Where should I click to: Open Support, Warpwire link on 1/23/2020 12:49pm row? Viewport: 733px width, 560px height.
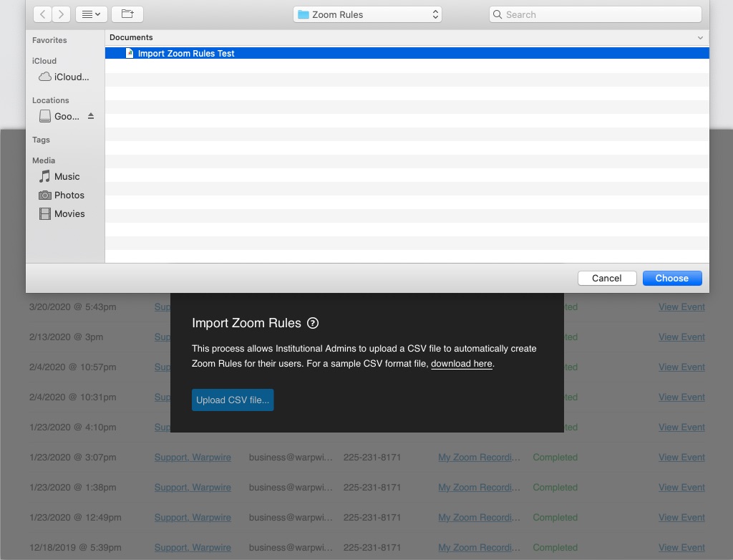tap(193, 518)
